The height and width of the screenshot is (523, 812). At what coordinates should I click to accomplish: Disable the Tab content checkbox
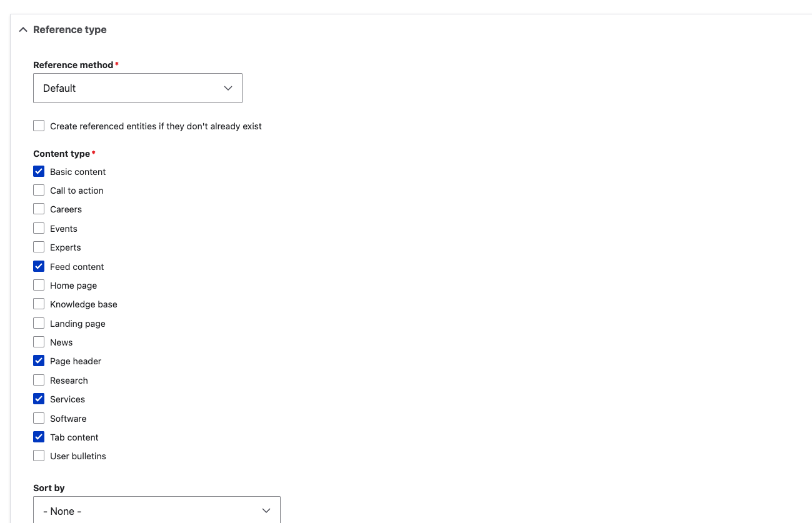click(x=39, y=437)
